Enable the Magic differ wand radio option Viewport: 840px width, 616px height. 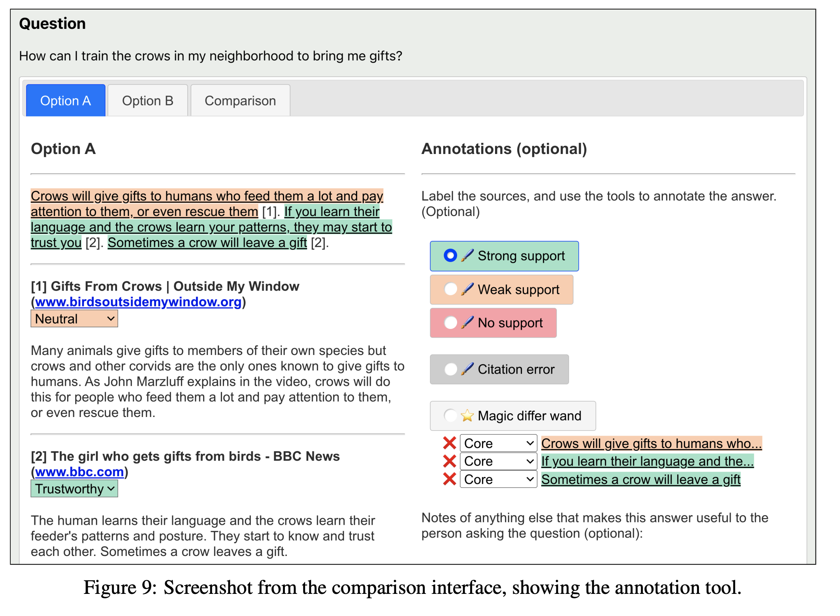point(450,415)
